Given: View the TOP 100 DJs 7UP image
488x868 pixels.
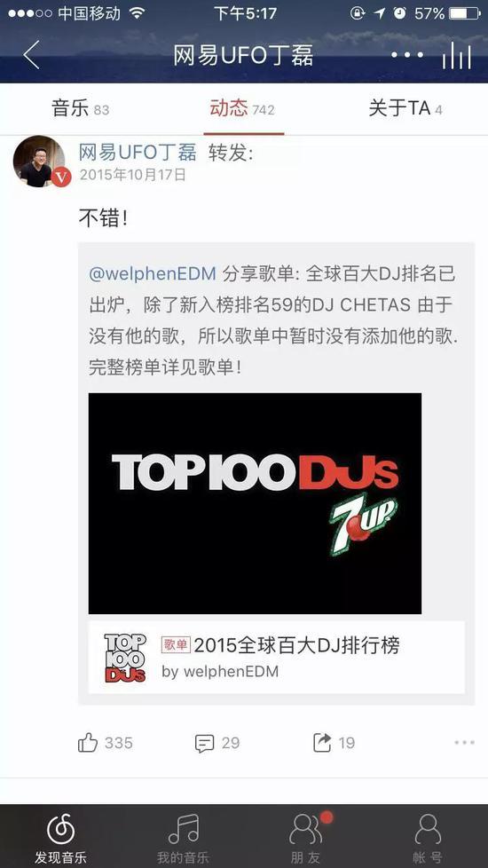Looking at the screenshot, I should pyautogui.click(x=255, y=504).
